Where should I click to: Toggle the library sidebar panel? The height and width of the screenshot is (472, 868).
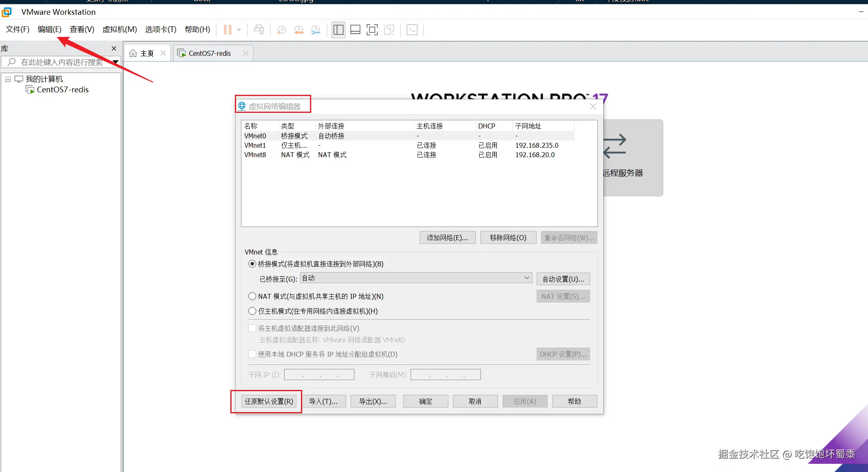click(x=338, y=30)
